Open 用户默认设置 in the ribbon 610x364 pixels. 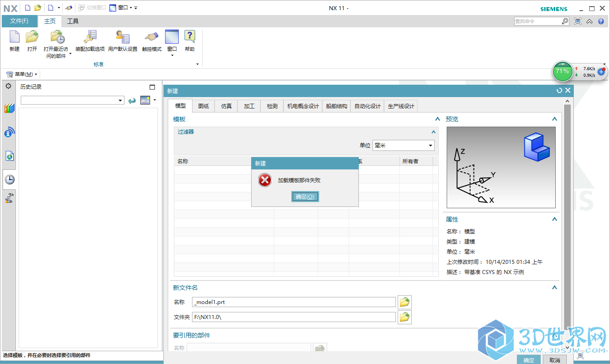tap(123, 41)
